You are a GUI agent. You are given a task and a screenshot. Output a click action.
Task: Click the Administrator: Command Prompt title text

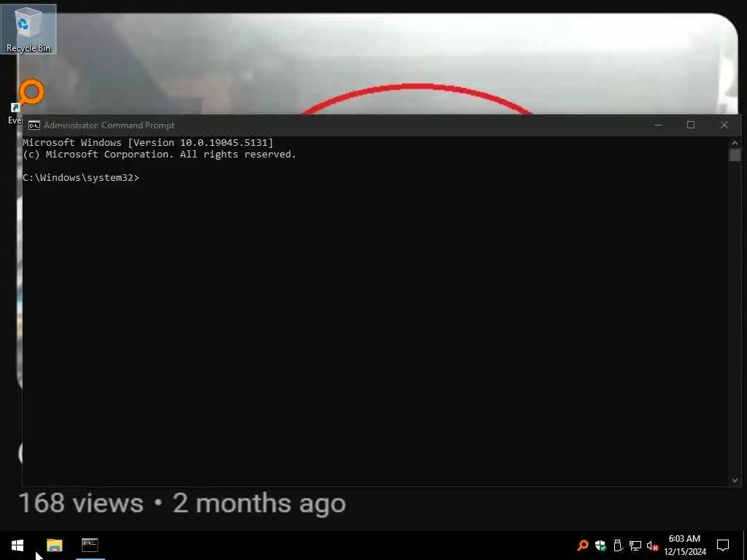pos(109,125)
